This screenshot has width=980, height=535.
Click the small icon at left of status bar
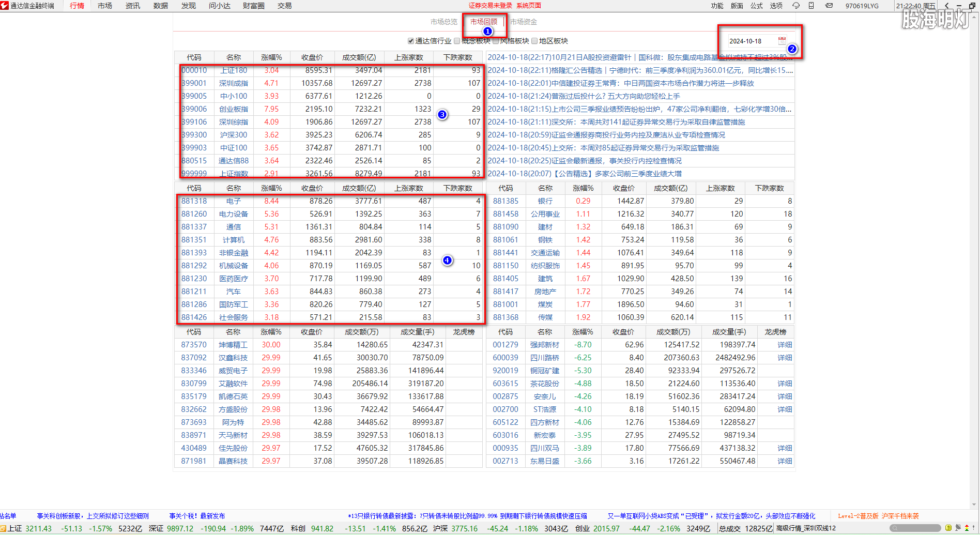pyautogui.click(x=3, y=528)
